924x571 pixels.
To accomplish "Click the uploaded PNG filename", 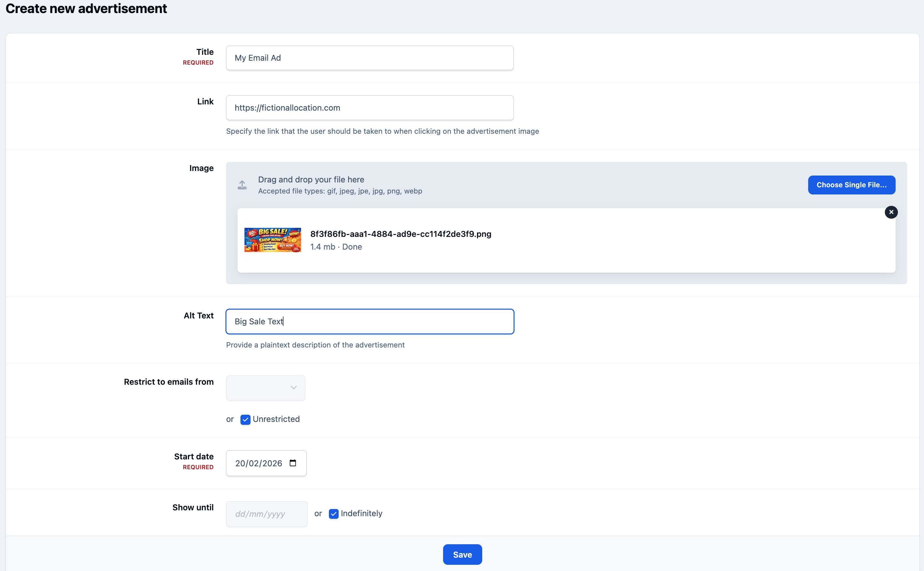I will (x=401, y=234).
